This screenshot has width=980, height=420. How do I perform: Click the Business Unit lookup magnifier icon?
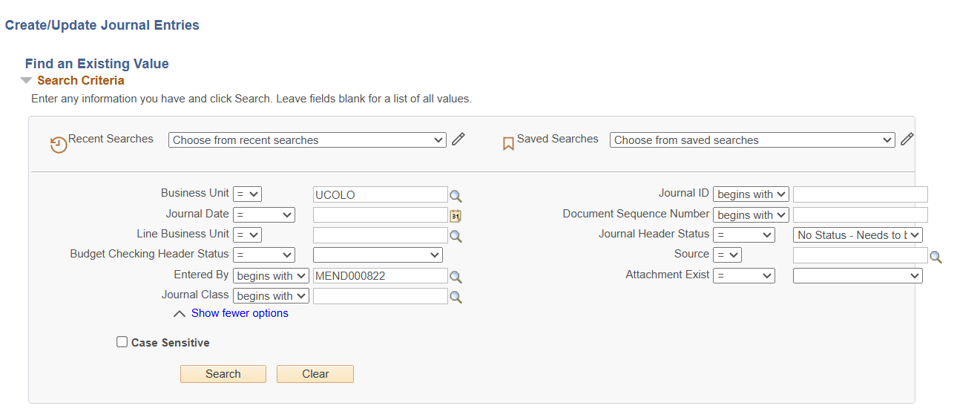point(456,196)
